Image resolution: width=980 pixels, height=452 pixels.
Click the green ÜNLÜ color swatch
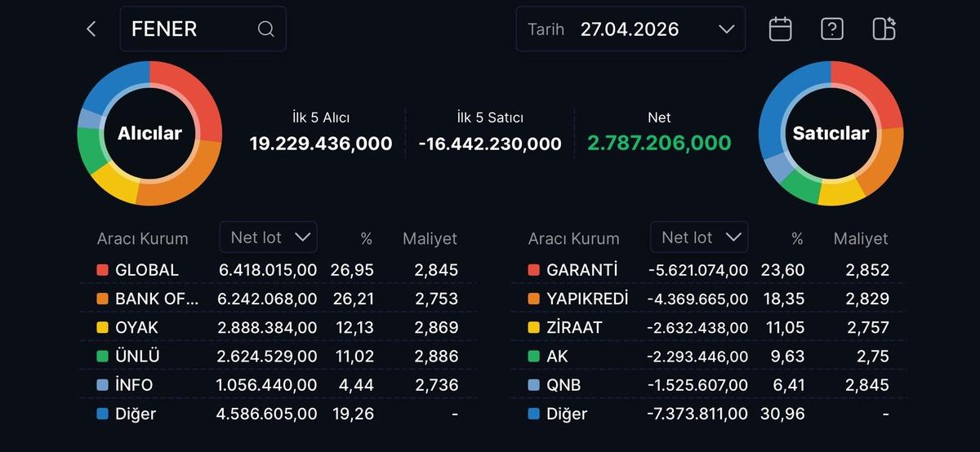(102, 357)
